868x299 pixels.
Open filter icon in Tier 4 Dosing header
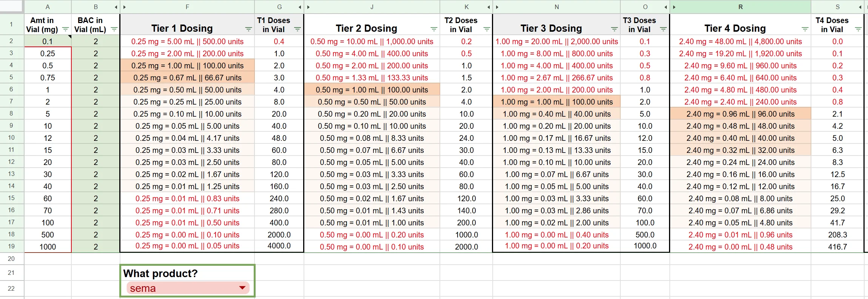click(805, 29)
